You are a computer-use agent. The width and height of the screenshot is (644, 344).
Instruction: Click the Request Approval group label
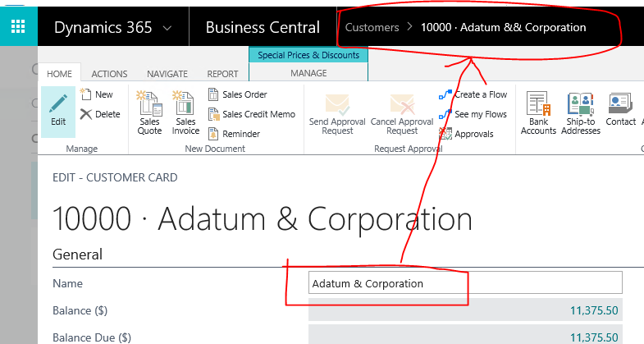click(x=409, y=149)
